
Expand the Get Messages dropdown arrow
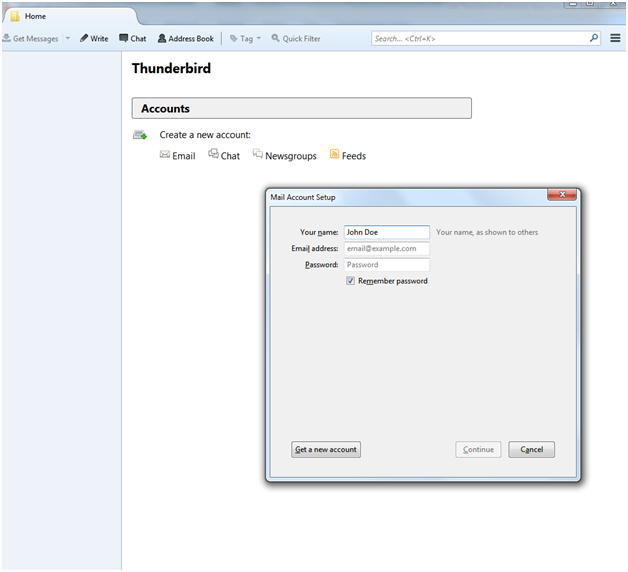click(x=68, y=38)
